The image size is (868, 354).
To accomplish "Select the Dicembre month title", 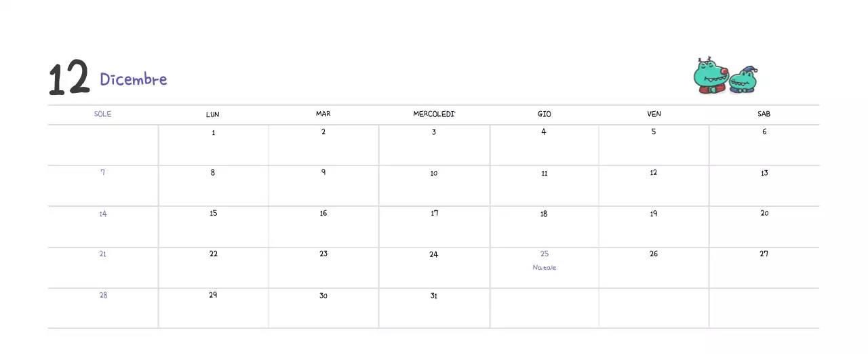I will 133,79.
